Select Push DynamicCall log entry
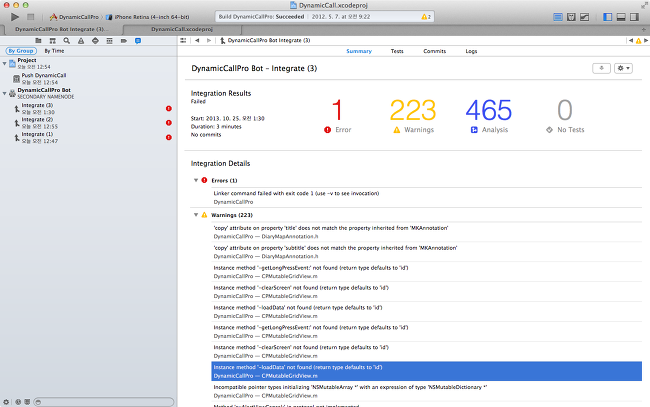The image size is (650, 407). point(88,79)
